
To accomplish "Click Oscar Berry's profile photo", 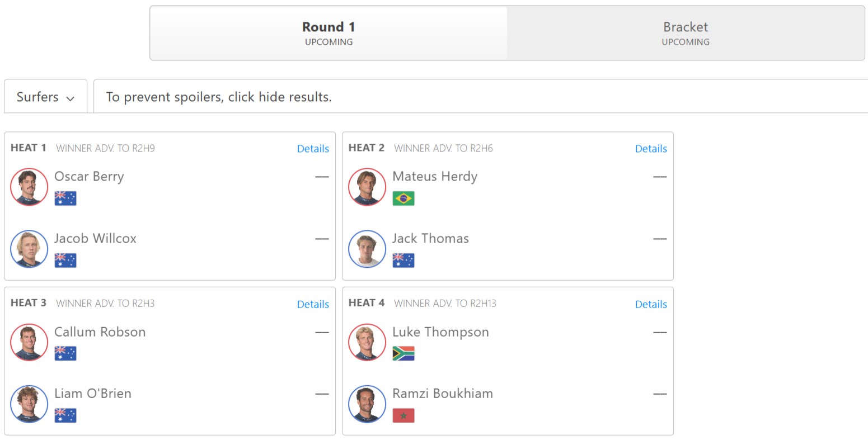I will (x=29, y=187).
